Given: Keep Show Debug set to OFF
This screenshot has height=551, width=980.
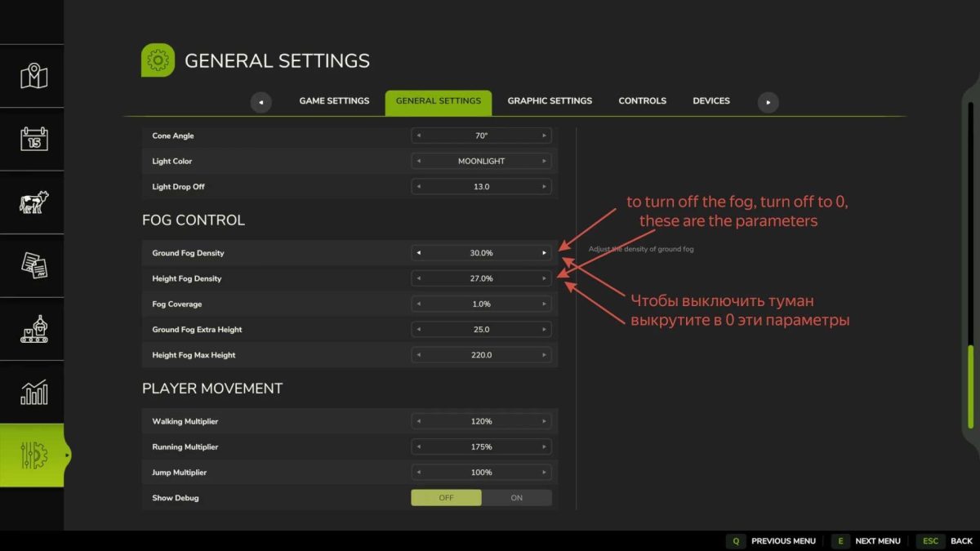Looking at the screenshot, I should pyautogui.click(x=446, y=497).
